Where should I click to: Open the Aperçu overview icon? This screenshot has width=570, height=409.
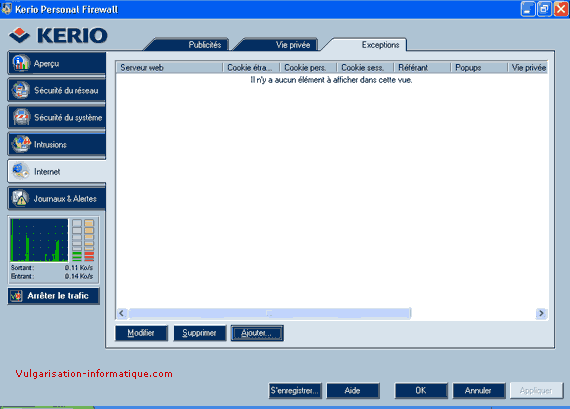tap(21, 63)
